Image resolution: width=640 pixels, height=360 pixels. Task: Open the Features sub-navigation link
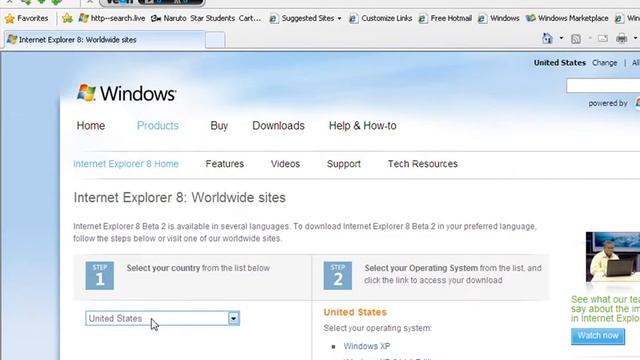click(224, 164)
